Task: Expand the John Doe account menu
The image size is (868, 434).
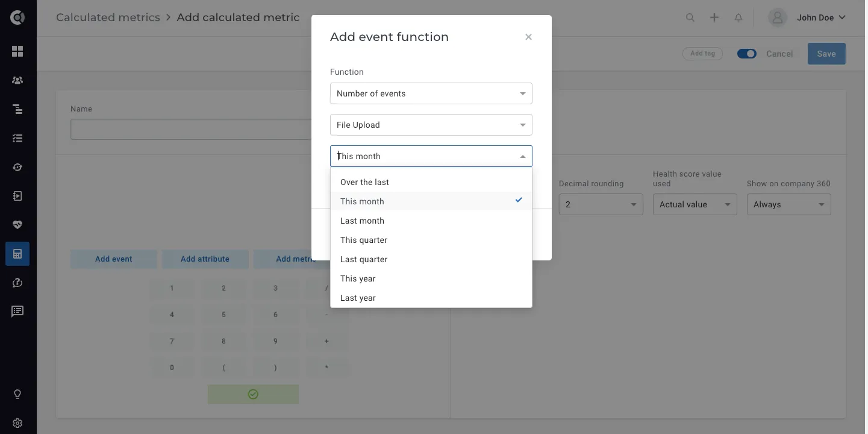Action: point(822,17)
